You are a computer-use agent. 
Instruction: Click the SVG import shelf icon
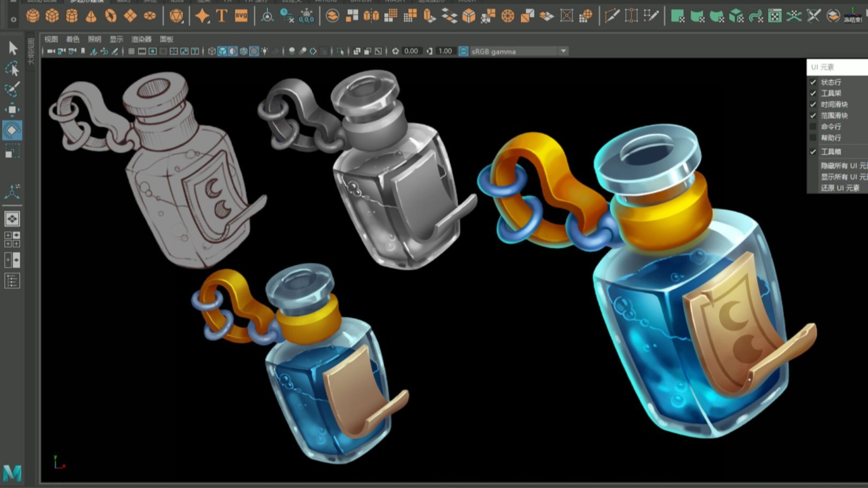coord(241,16)
